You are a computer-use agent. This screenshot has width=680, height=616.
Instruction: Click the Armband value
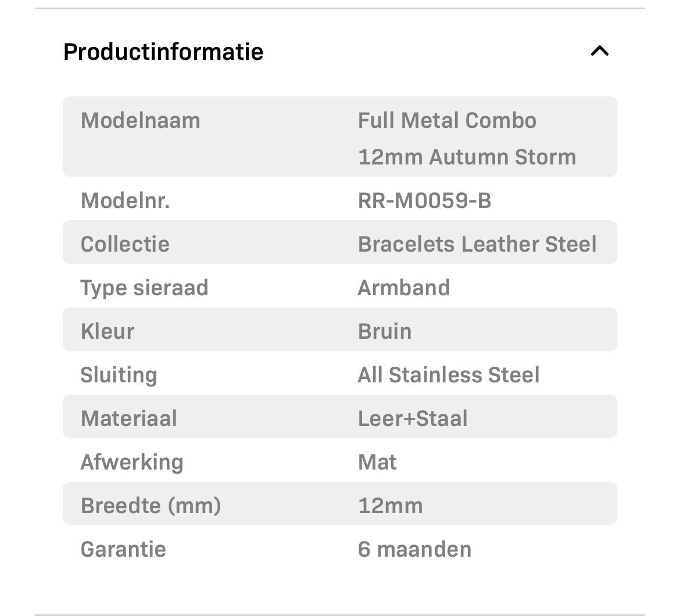pos(403,288)
